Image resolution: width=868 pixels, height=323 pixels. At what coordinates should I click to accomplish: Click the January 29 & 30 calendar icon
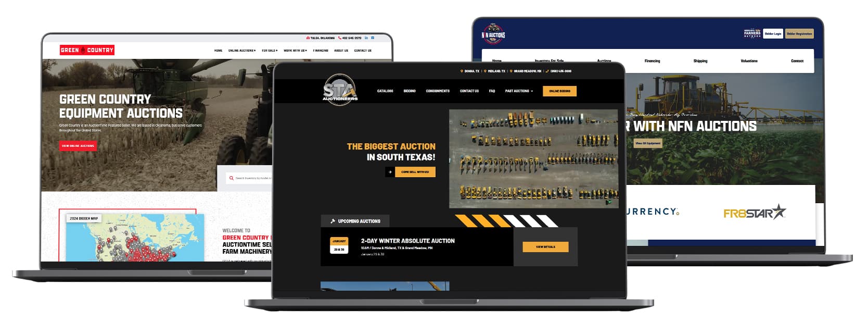coord(339,245)
